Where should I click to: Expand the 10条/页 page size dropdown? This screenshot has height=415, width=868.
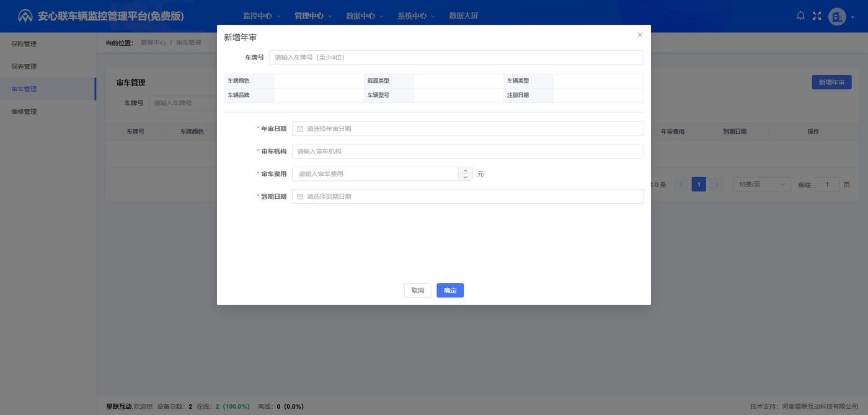(762, 184)
